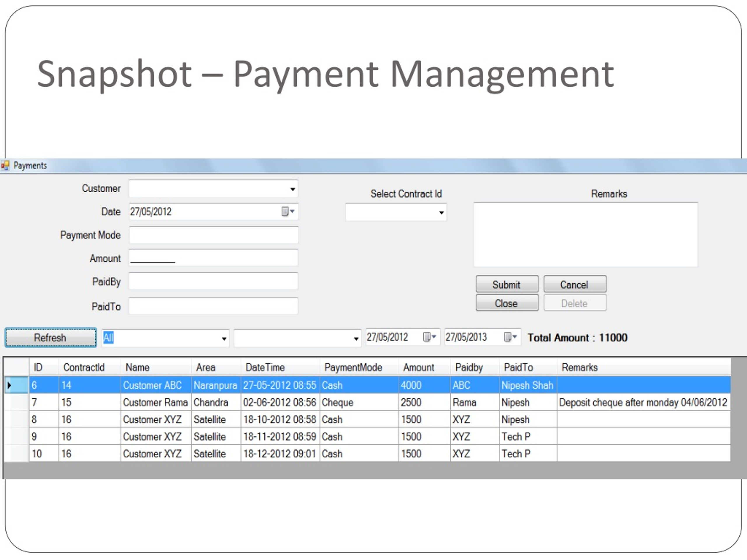Select the 'Customer ABC' name cell
The height and width of the screenshot is (560, 747).
(x=156, y=385)
